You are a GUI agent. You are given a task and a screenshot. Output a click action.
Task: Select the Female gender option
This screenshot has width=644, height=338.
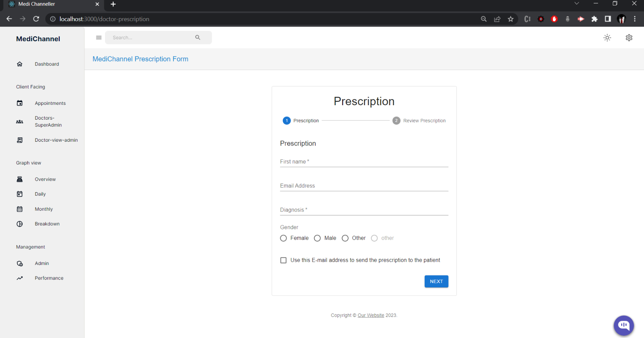tap(283, 238)
